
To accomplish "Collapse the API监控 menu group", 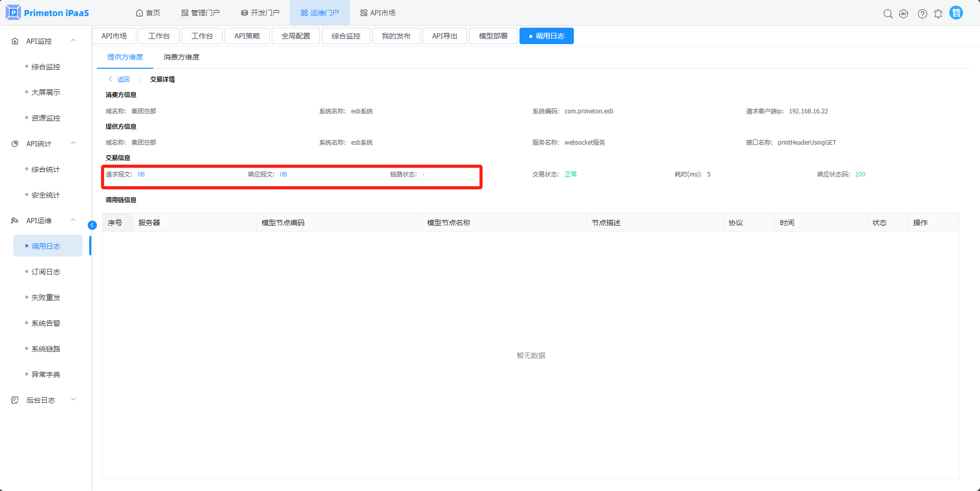I will click(x=73, y=41).
